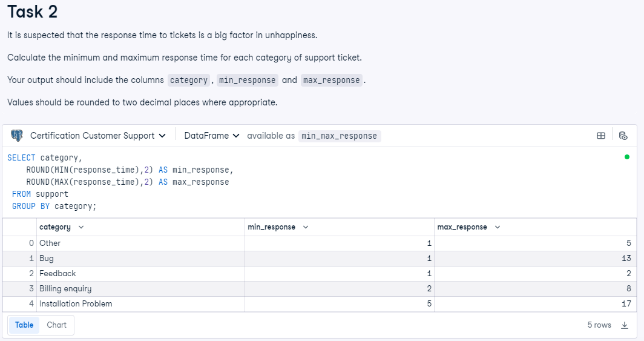
Task: Open Certification Customer Support database dropdown
Action: pos(97,136)
